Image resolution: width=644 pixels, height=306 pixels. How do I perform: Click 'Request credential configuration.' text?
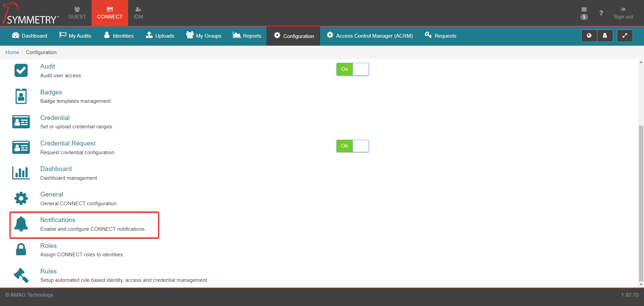tap(77, 152)
